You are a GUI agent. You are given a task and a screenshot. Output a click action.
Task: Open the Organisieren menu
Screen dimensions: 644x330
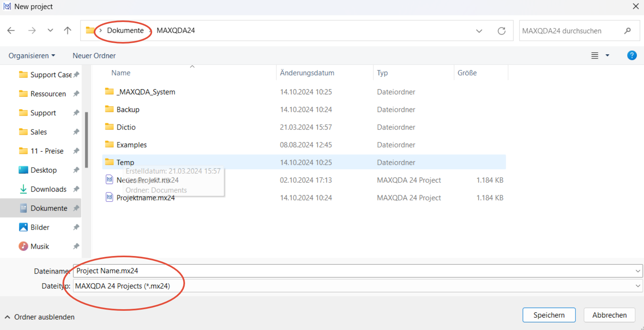coord(32,56)
